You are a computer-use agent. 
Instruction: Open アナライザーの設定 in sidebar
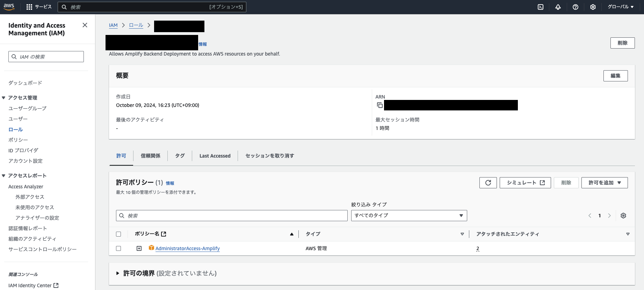pyautogui.click(x=37, y=218)
